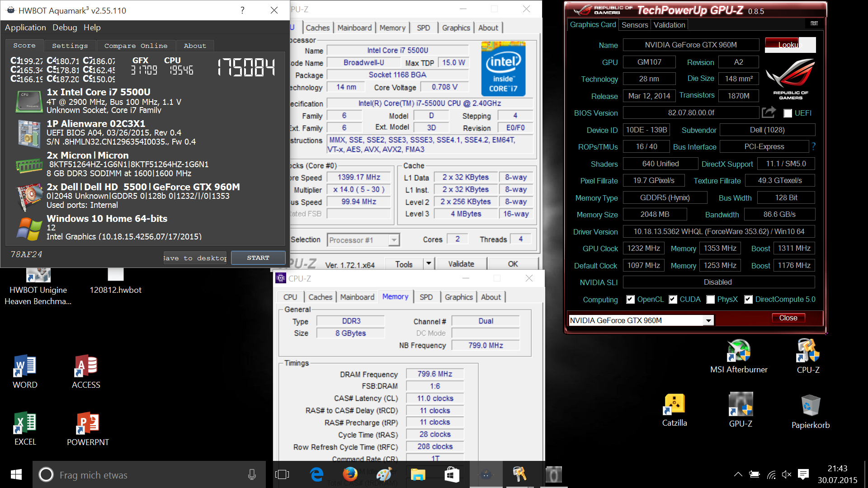The height and width of the screenshot is (488, 868).
Task: Open Windows Store from taskbar
Action: 452,474
